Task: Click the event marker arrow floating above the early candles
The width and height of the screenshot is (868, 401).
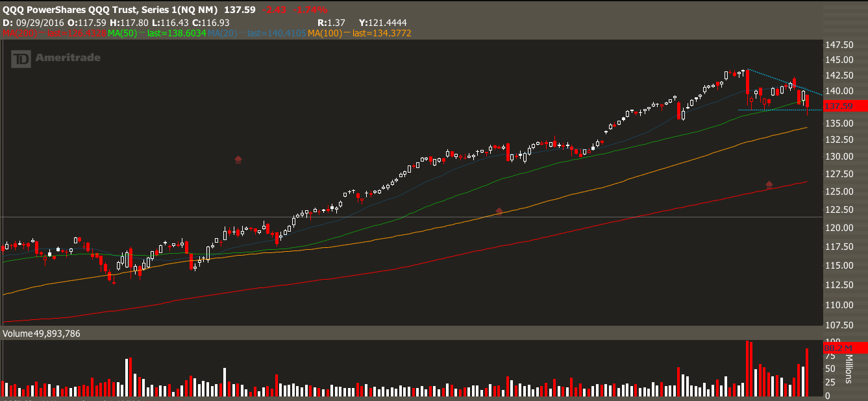Action: [x=238, y=159]
